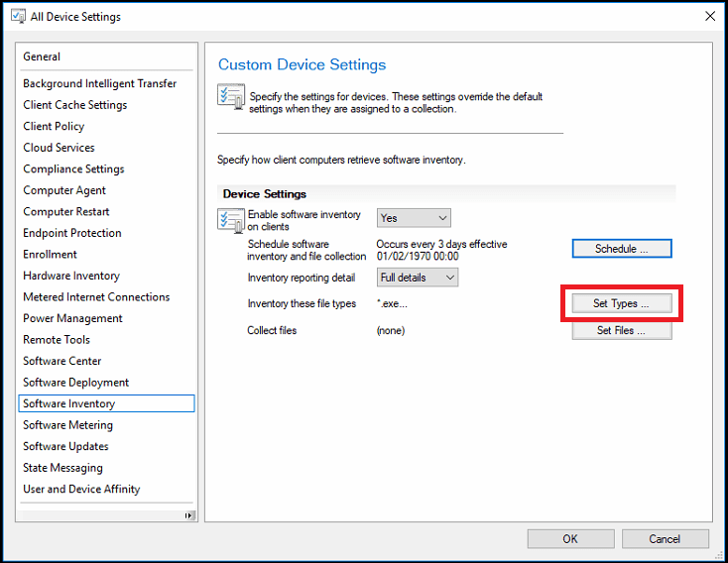This screenshot has height=563, width=728.
Task: Click the Set Types ... button
Action: [622, 303]
